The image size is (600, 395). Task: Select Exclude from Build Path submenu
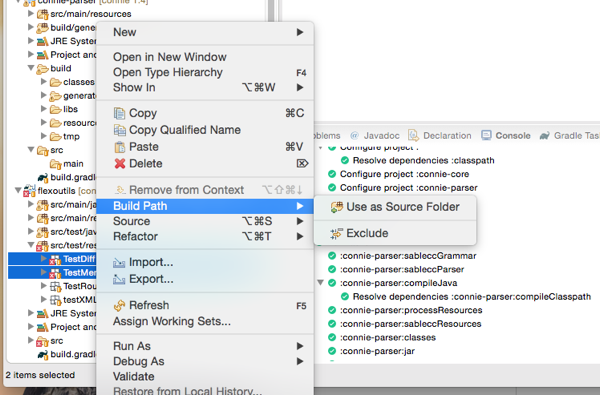[x=395, y=233]
